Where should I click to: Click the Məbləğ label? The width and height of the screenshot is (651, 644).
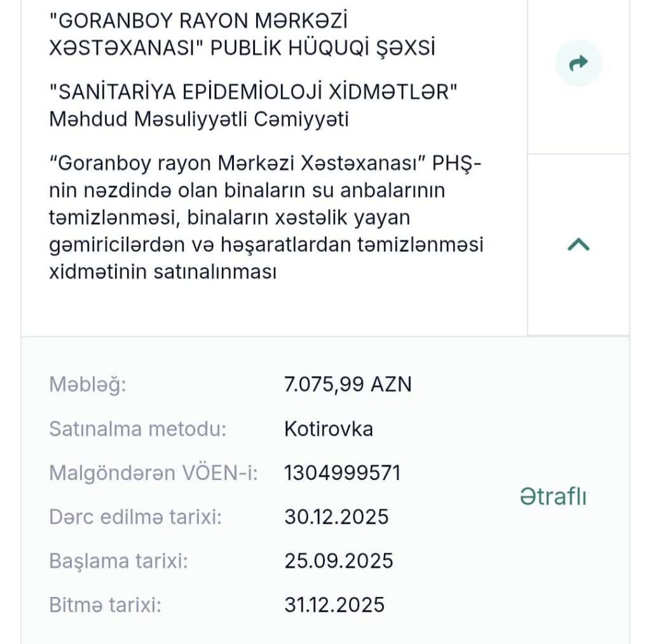(87, 384)
